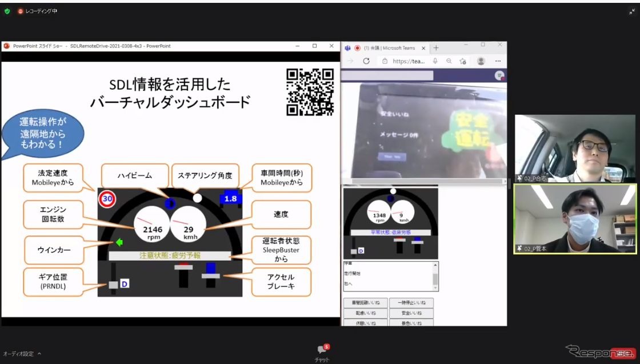Open site security info via the lock icon

(385, 60)
